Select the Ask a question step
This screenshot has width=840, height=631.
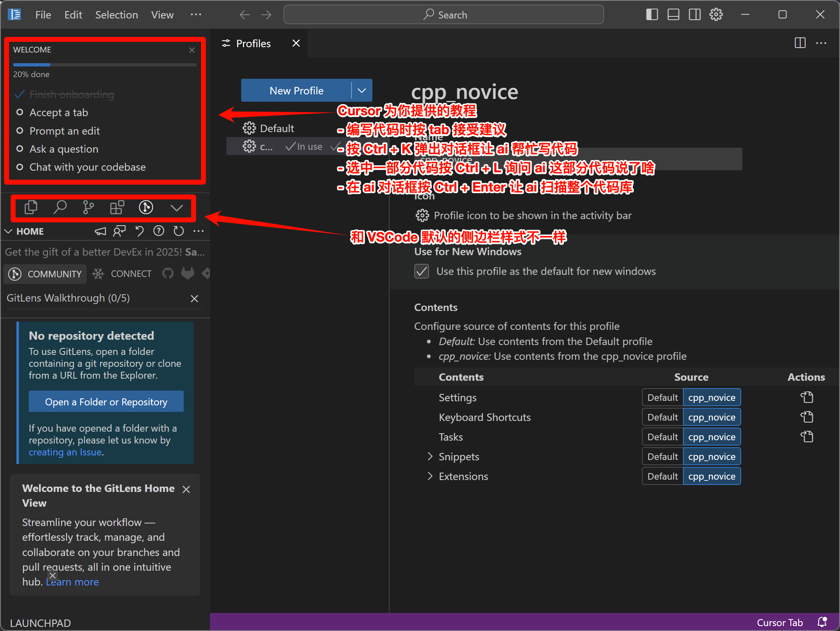(64, 149)
